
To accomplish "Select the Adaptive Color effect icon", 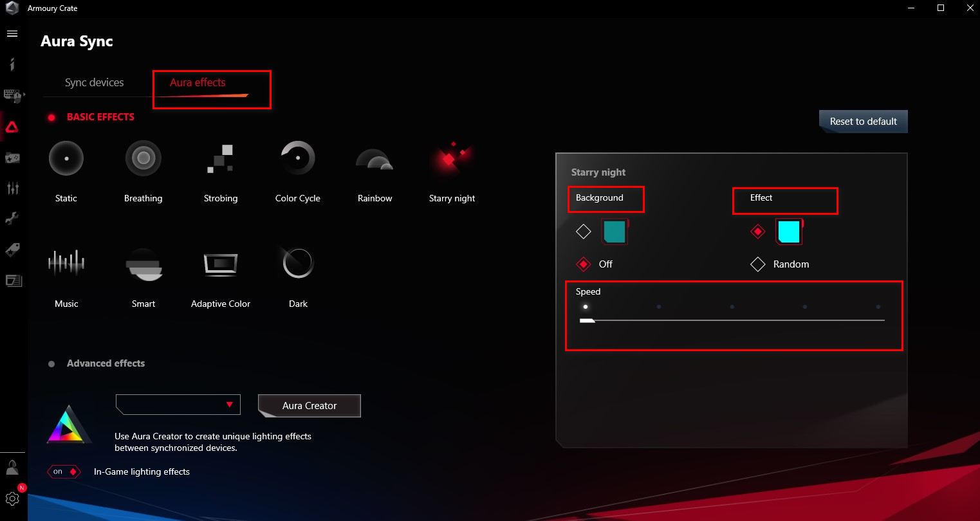I will coord(221,264).
